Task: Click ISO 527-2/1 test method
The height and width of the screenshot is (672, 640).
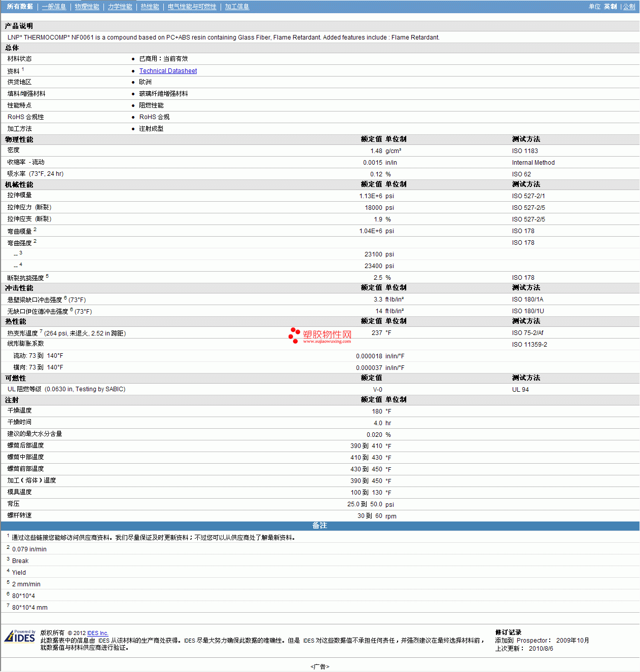Action: [528, 196]
